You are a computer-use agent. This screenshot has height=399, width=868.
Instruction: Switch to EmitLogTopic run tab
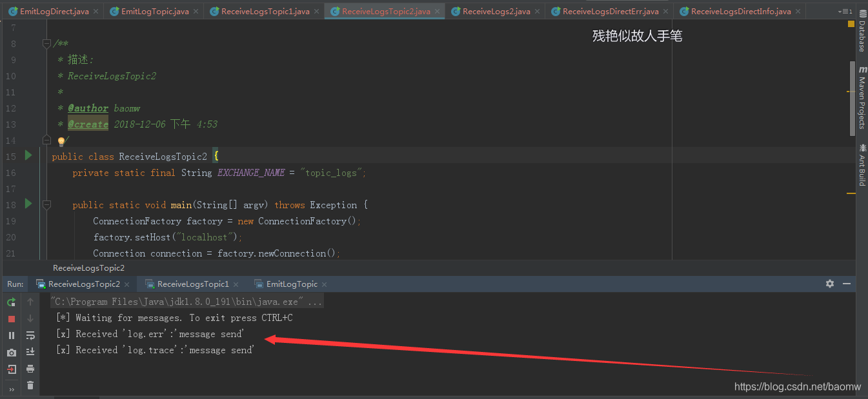coord(291,284)
